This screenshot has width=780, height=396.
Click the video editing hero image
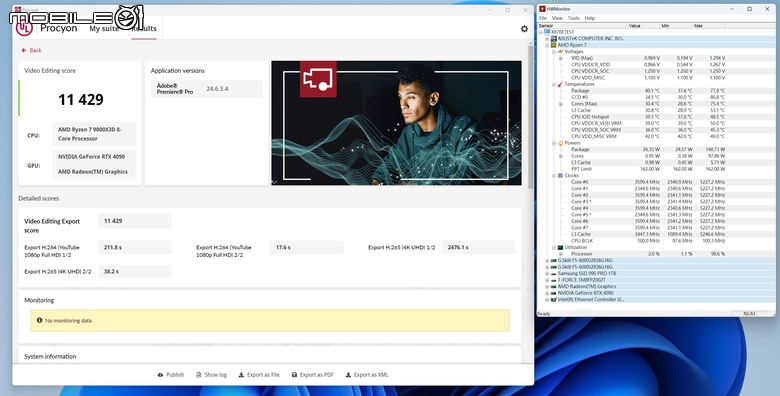coord(396,123)
